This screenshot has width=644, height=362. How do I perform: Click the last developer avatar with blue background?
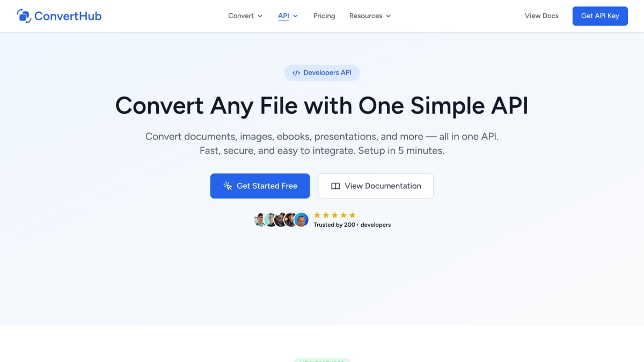point(302,220)
